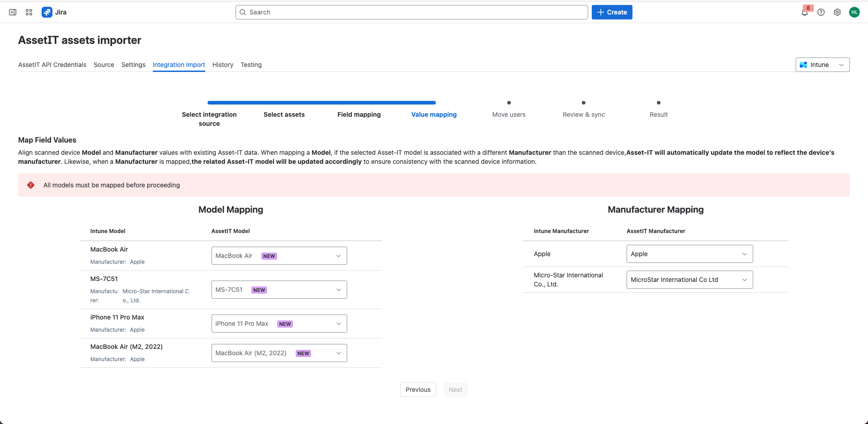Expand the MicroStar International Co Ltd dropdown

(x=689, y=280)
